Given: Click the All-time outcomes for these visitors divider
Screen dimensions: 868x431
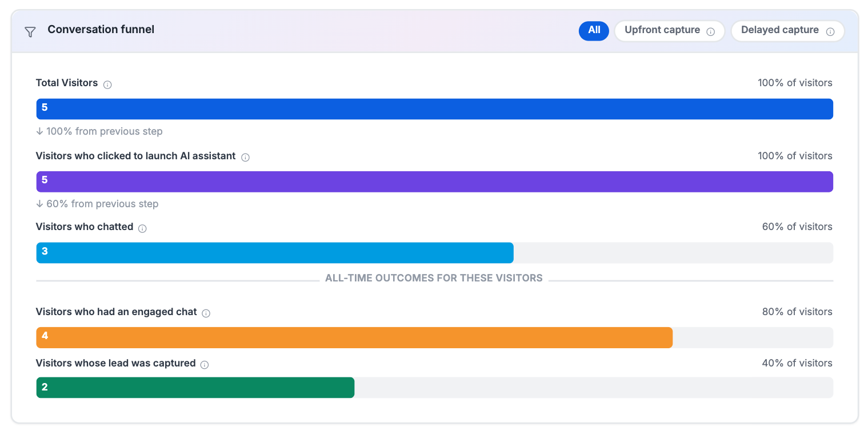Looking at the screenshot, I should coord(434,279).
